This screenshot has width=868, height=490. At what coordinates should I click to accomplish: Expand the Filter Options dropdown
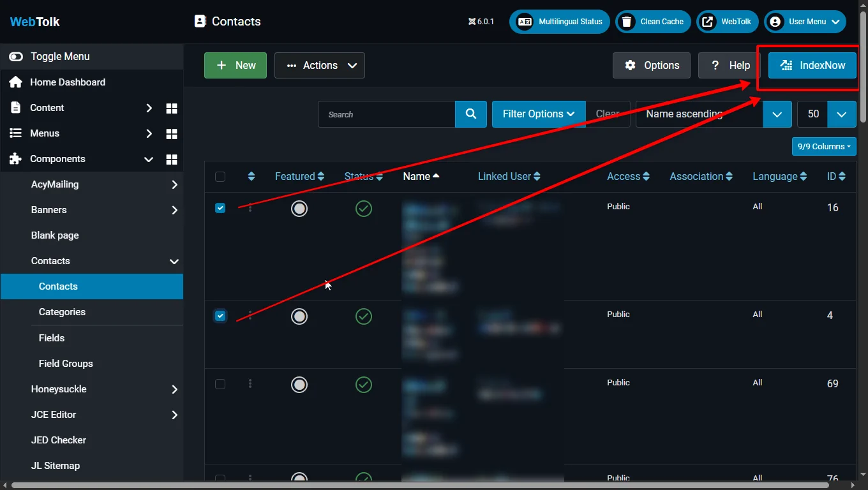[538, 114]
